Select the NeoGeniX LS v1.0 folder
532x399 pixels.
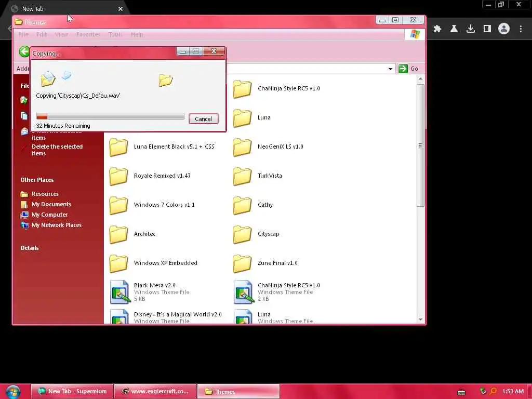[242, 147]
